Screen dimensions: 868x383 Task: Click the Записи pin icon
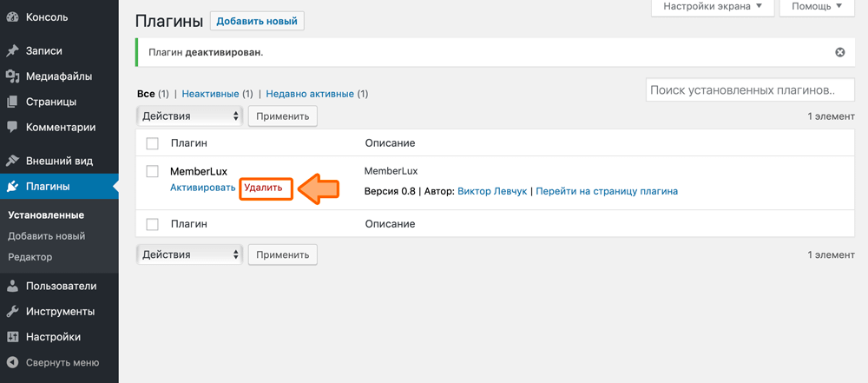(13, 51)
